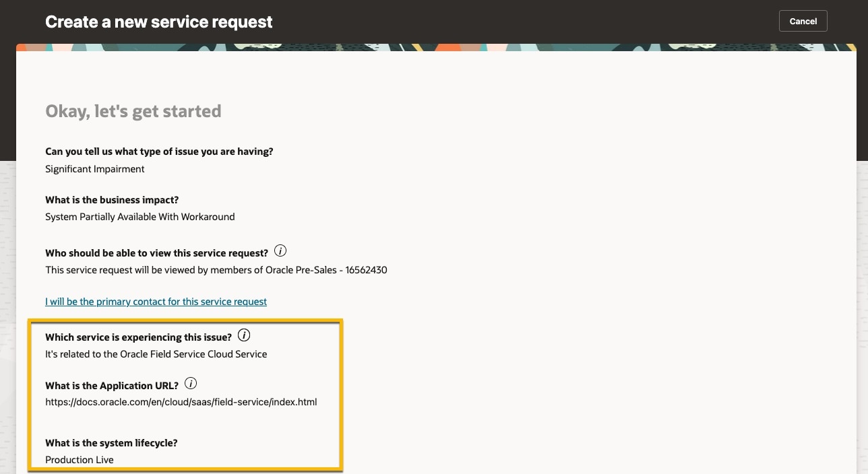The width and height of the screenshot is (868, 474).
Task: Click the 'Create a new service request' title
Action: click(x=158, y=22)
